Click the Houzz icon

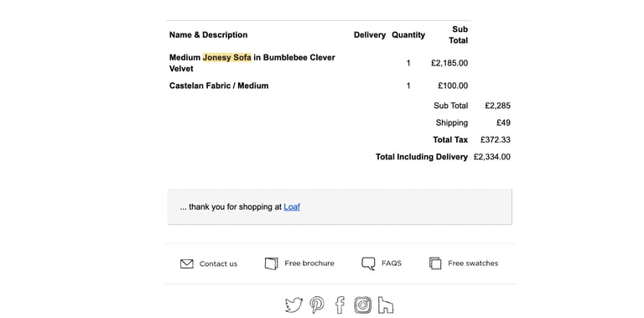[x=385, y=305]
